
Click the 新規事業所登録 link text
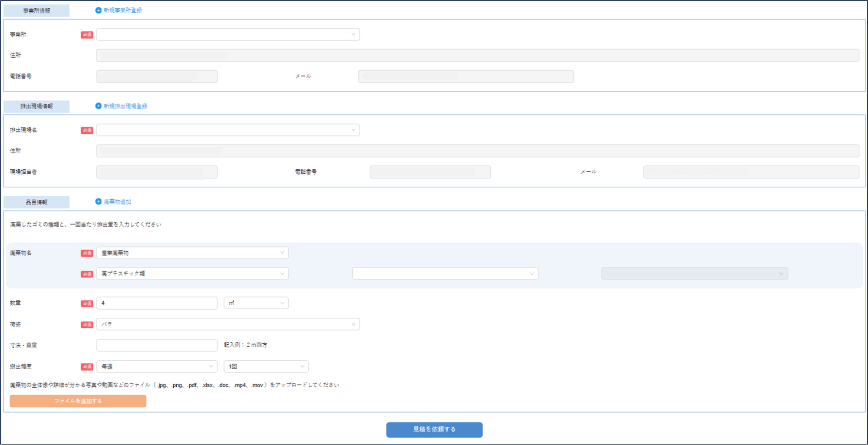[122, 10]
